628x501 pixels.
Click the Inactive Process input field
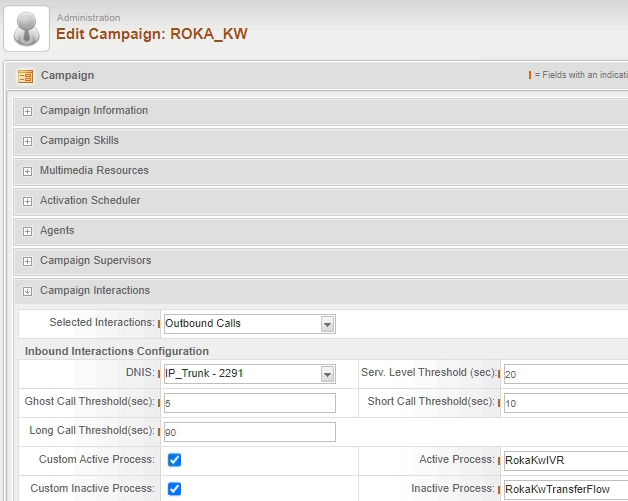click(x=565, y=490)
